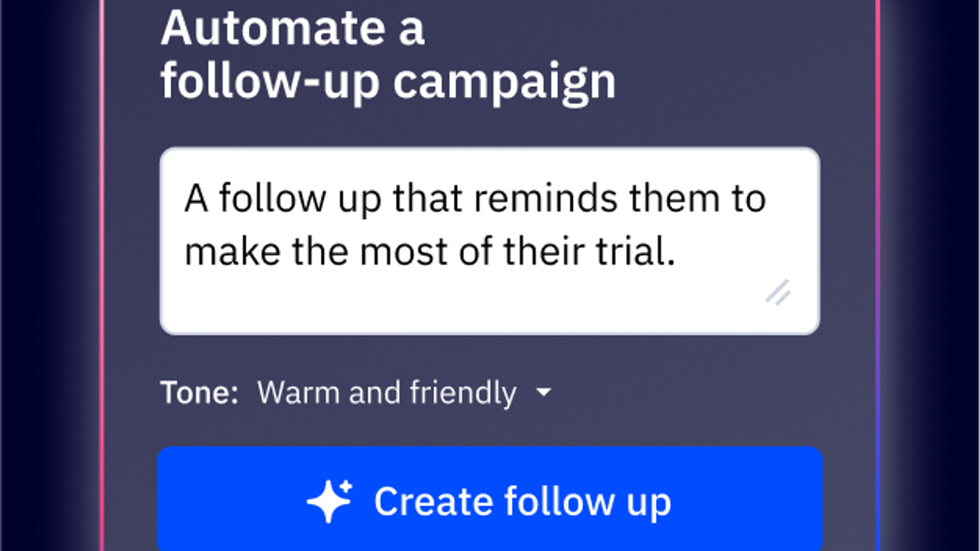
Task: Open the Tone dropdown
Action: (x=403, y=392)
